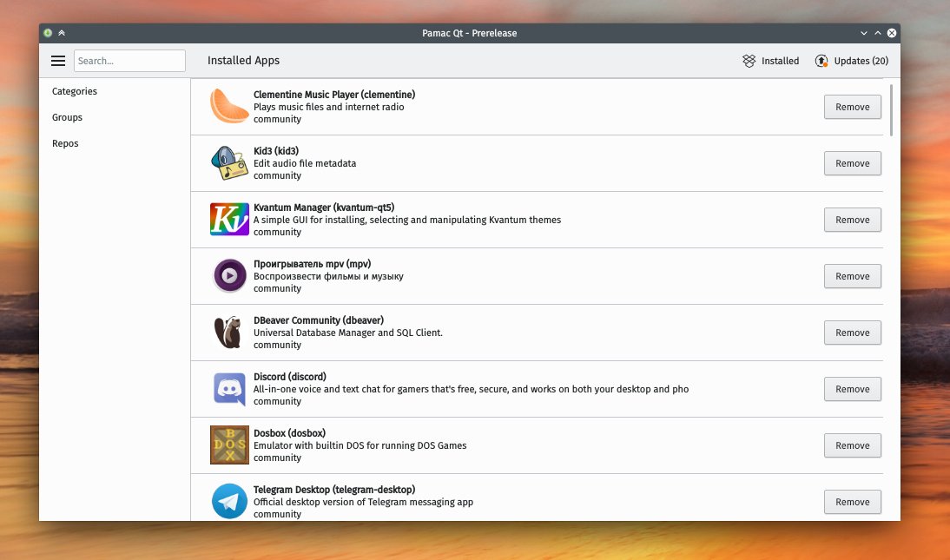Minimize the Pamac Qt window
Viewport: 950px width, 560px height.
pos(864,33)
